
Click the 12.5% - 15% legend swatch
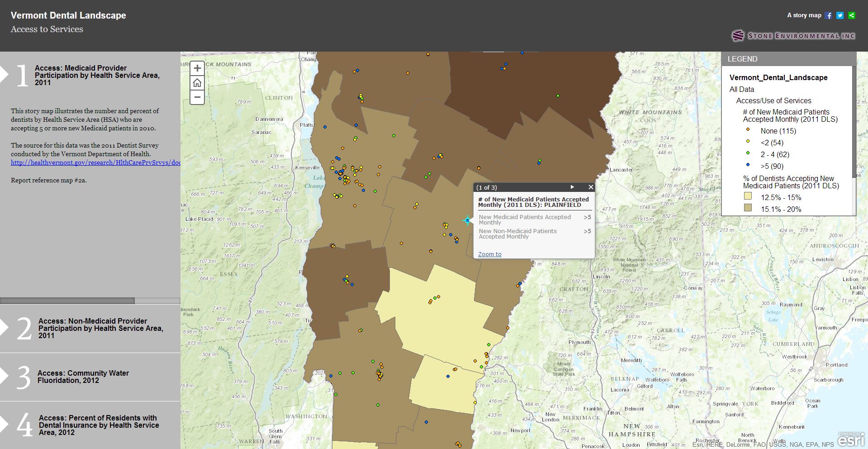748,196
